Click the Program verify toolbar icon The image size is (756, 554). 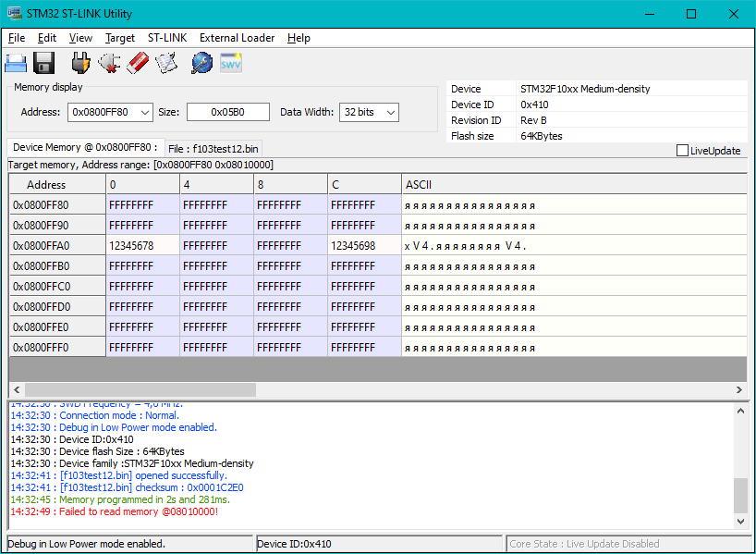[166, 63]
